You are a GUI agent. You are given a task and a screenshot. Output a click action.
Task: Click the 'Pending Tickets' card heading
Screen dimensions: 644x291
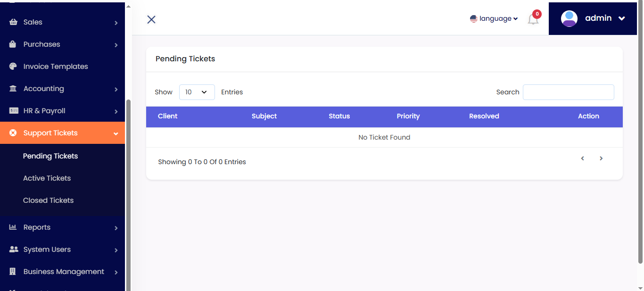(x=185, y=59)
